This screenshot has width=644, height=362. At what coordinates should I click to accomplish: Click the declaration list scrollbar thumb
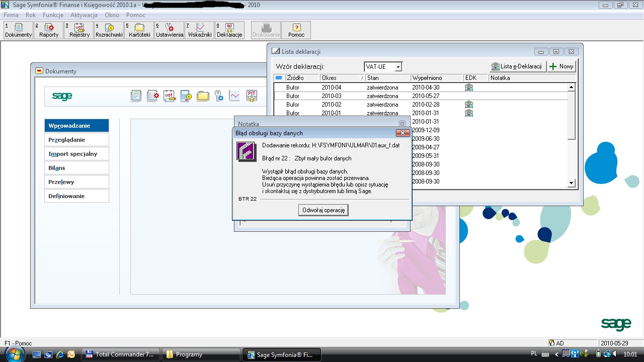(x=571, y=115)
